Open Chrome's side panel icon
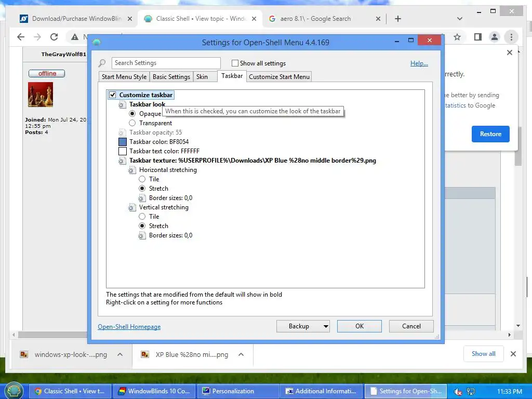 click(x=478, y=37)
